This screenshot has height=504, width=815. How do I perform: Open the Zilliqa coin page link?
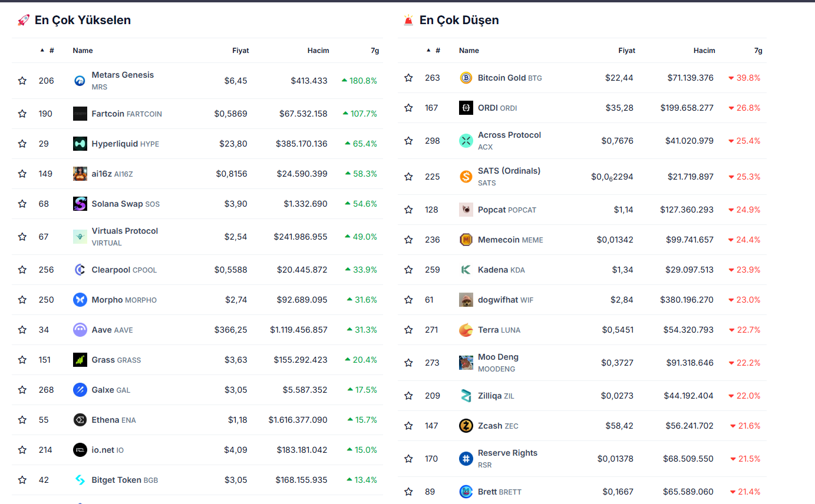point(496,396)
